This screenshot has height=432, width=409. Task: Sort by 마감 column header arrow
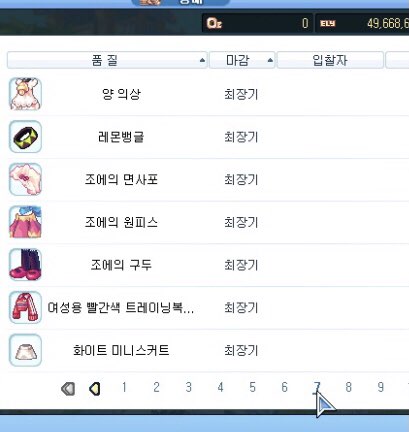(270, 60)
